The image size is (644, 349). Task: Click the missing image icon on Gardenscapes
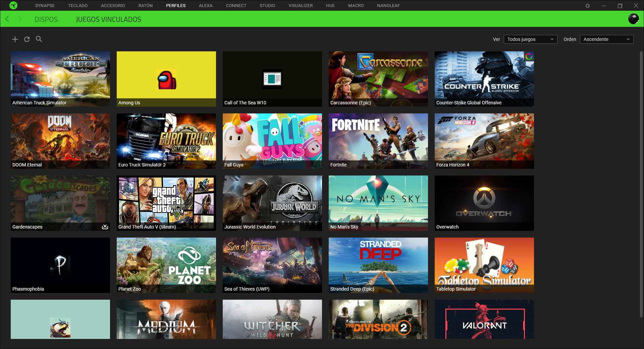tap(105, 227)
